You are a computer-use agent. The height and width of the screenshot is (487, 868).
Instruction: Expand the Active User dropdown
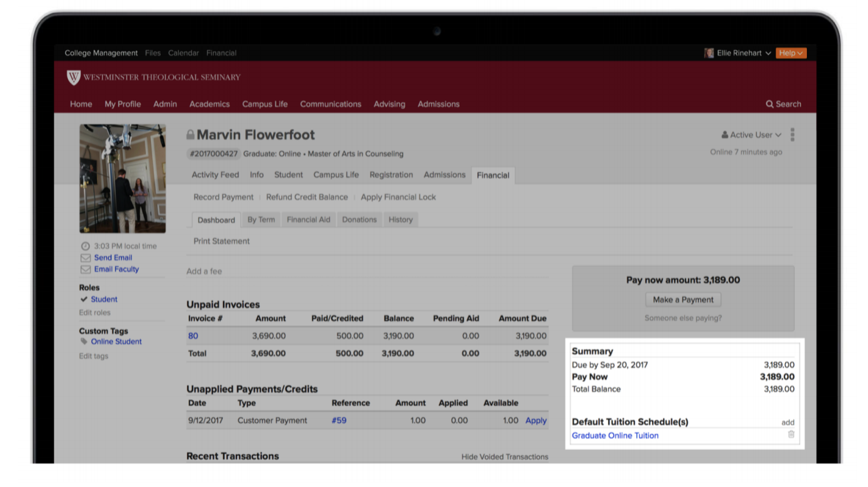(751, 135)
